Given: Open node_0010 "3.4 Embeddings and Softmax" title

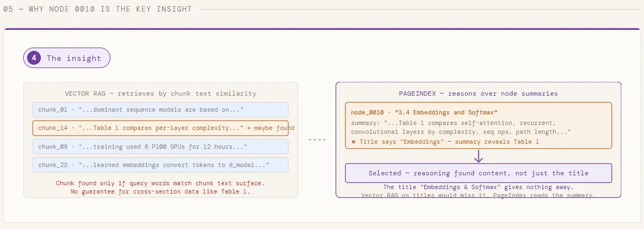Looking at the screenshot, I should [x=424, y=112].
